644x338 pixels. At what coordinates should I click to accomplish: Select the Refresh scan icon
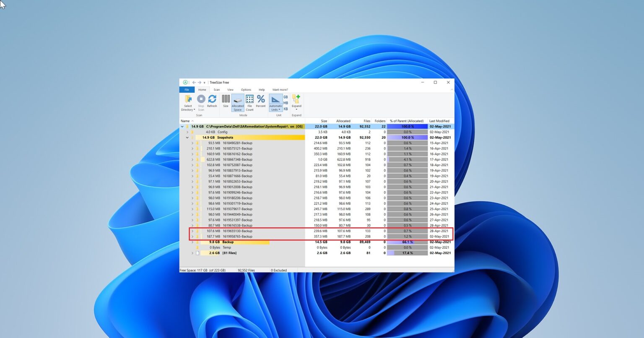[x=212, y=99]
